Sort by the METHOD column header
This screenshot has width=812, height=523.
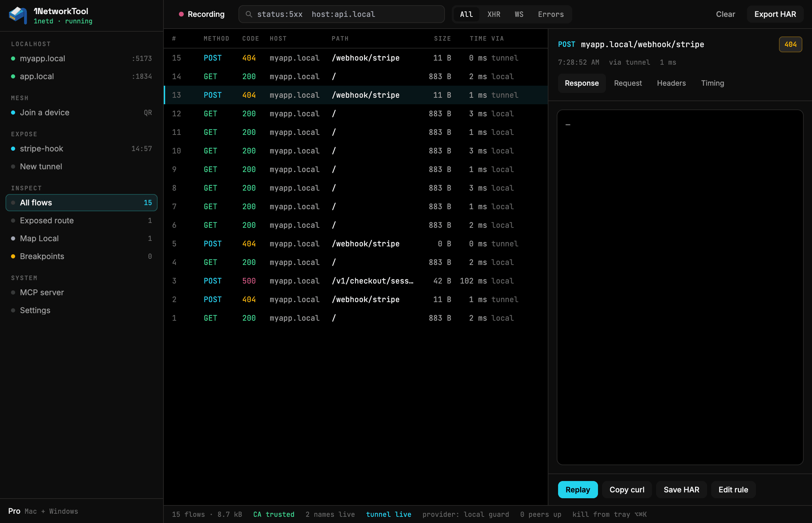tap(216, 39)
